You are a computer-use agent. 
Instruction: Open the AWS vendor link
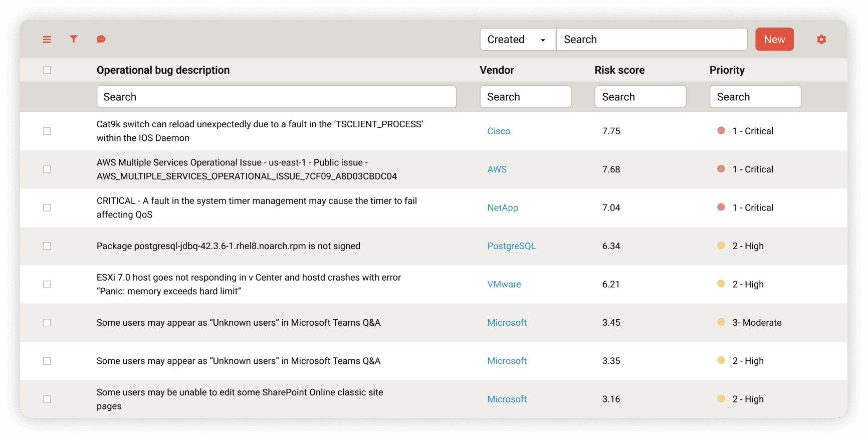[x=497, y=169]
